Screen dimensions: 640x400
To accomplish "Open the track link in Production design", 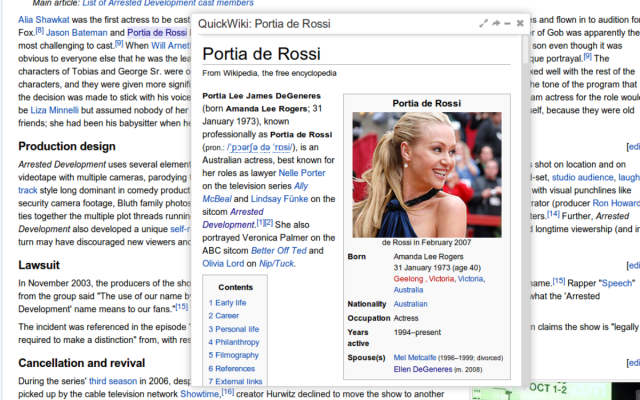I will [28, 190].
